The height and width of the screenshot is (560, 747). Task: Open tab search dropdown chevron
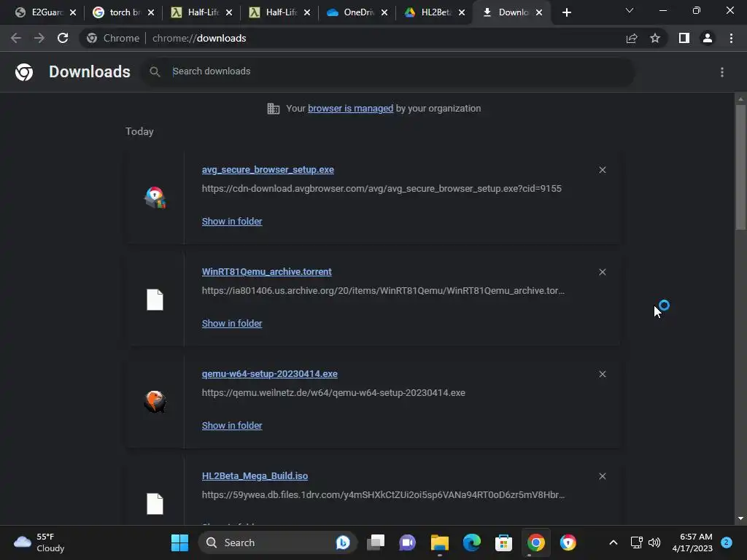coord(630,10)
